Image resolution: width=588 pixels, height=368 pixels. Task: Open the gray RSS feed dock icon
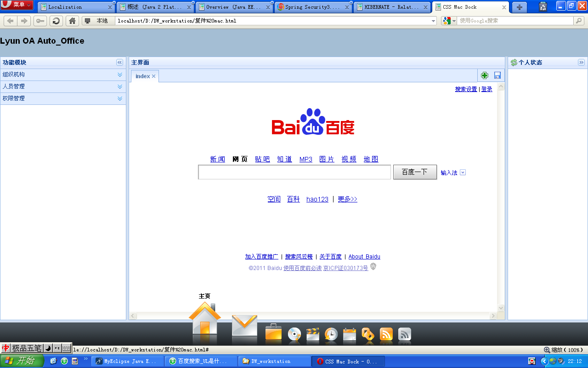(x=405, y=334)
